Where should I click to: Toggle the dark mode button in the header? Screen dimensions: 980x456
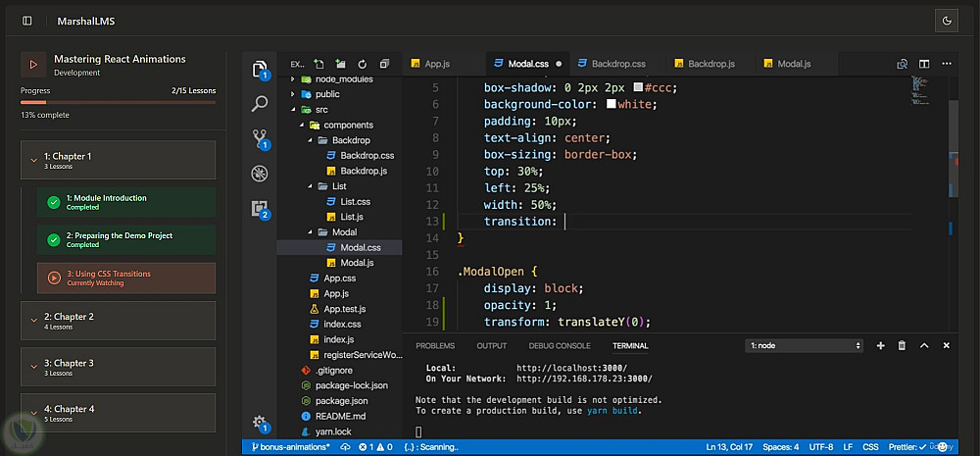point(947,21)
